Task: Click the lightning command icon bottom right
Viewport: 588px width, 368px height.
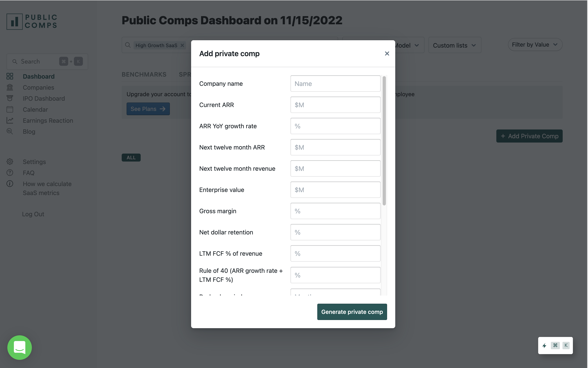Action: (x=544, y=345)
